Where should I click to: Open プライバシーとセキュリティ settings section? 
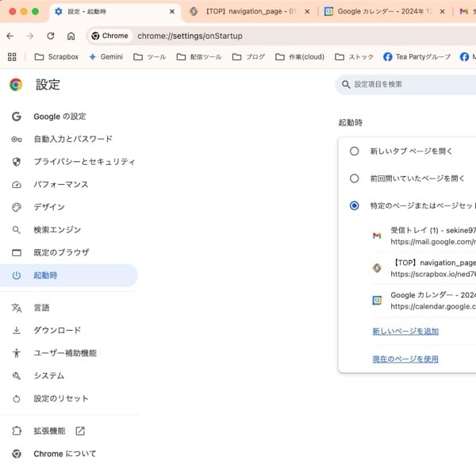[x=83, y=162]
